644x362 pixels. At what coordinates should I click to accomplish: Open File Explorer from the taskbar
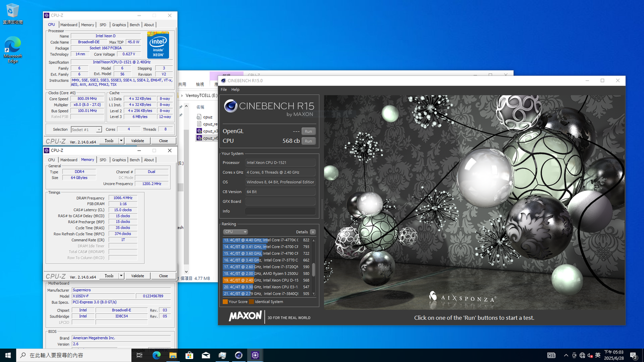(x=173, y=355)
